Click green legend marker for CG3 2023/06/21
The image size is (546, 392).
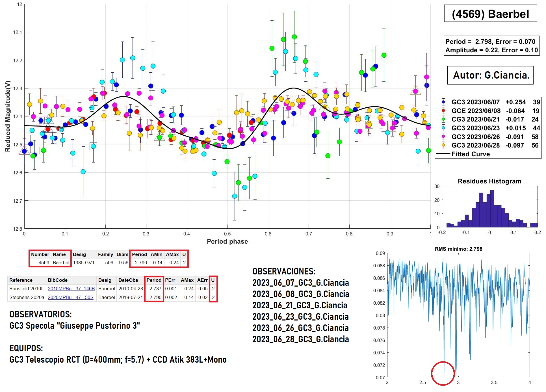(443, 119)
